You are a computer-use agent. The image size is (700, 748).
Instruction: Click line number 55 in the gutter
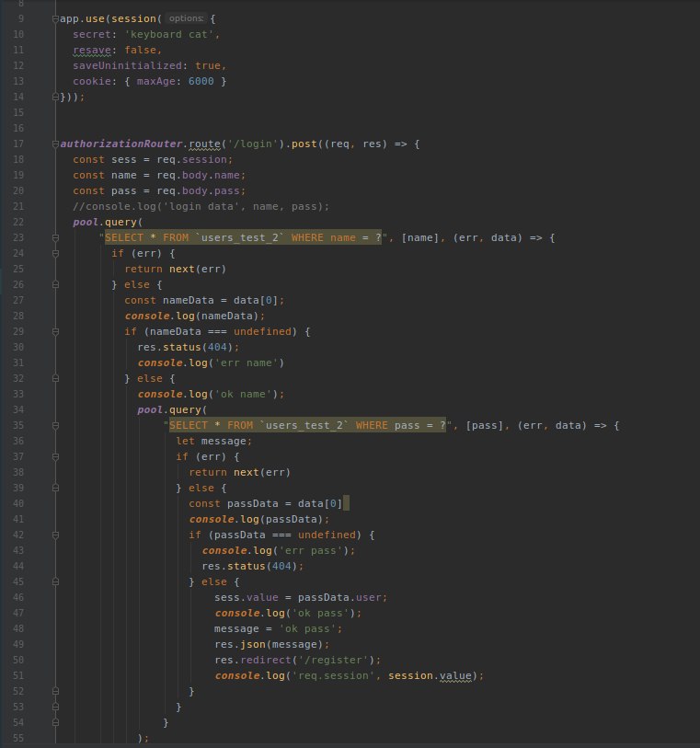(x=18, y=738)
